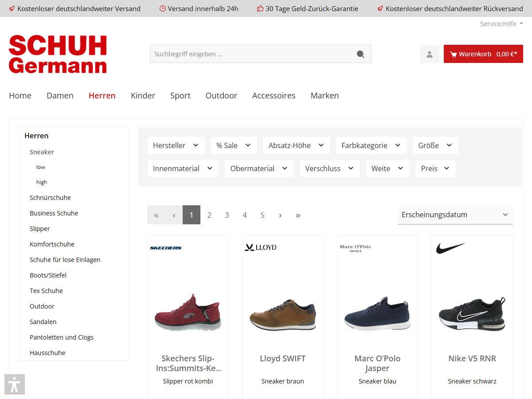Open the red Skechers shoe image

(x=188, y=312)
